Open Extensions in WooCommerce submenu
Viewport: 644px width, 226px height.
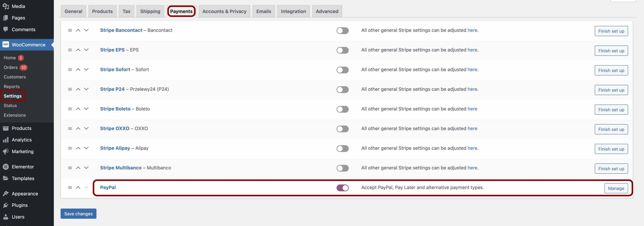[x=15, y=115]
